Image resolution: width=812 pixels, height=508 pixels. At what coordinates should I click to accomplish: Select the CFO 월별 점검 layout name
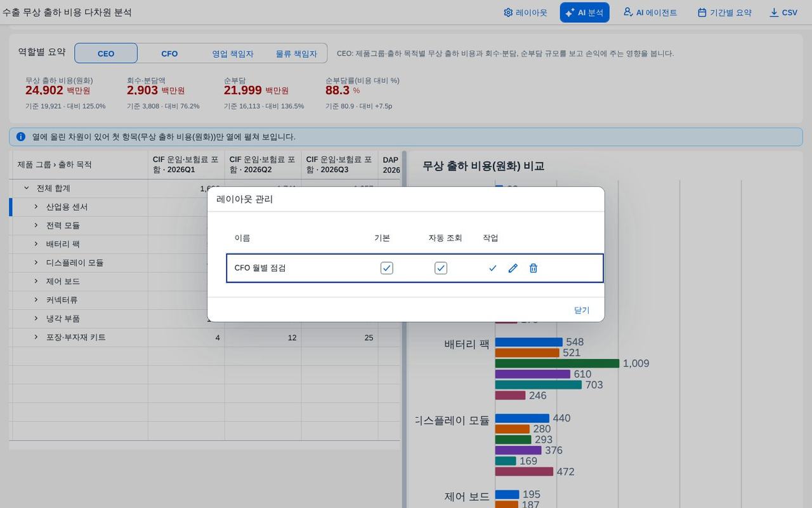click(260, 268)
